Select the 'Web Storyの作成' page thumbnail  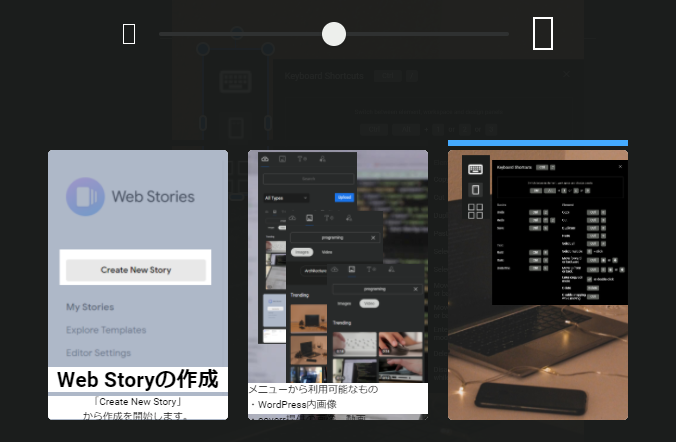tap(138, 285)
